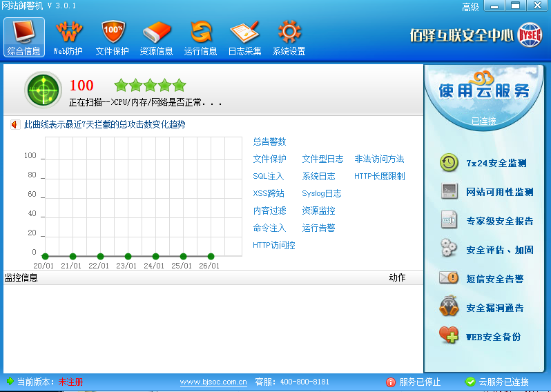Click the speaker icon beside trend notice
The image size is (551, 392).
pos(13,125)
